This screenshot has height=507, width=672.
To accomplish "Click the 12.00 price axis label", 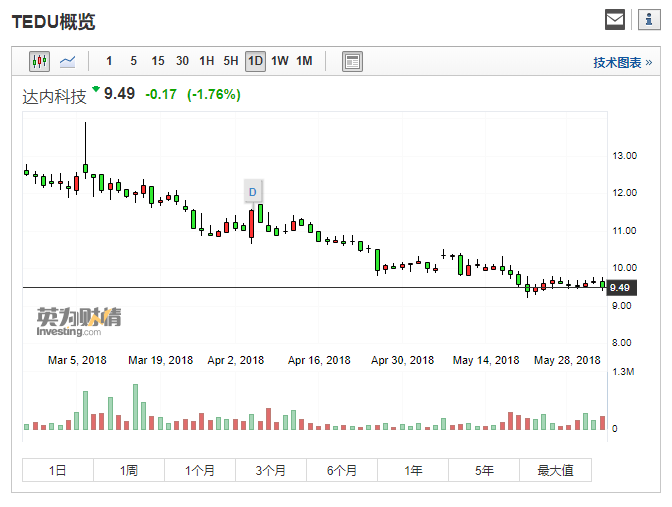I will (x=624, y=192).
